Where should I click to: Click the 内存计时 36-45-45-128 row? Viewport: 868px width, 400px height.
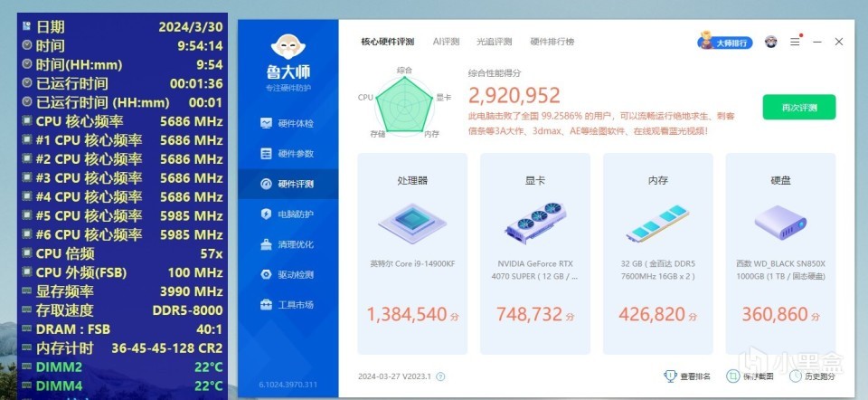click(x=122, y=348)
